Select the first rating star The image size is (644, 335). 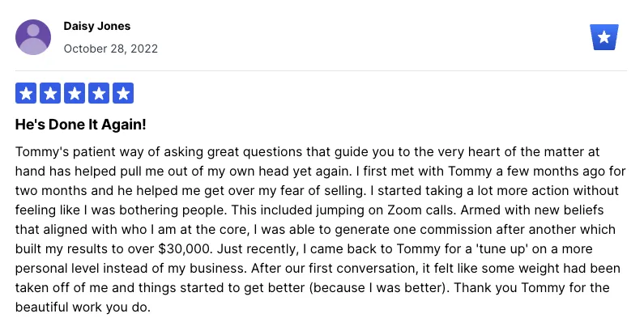click(x=26, y=93)
